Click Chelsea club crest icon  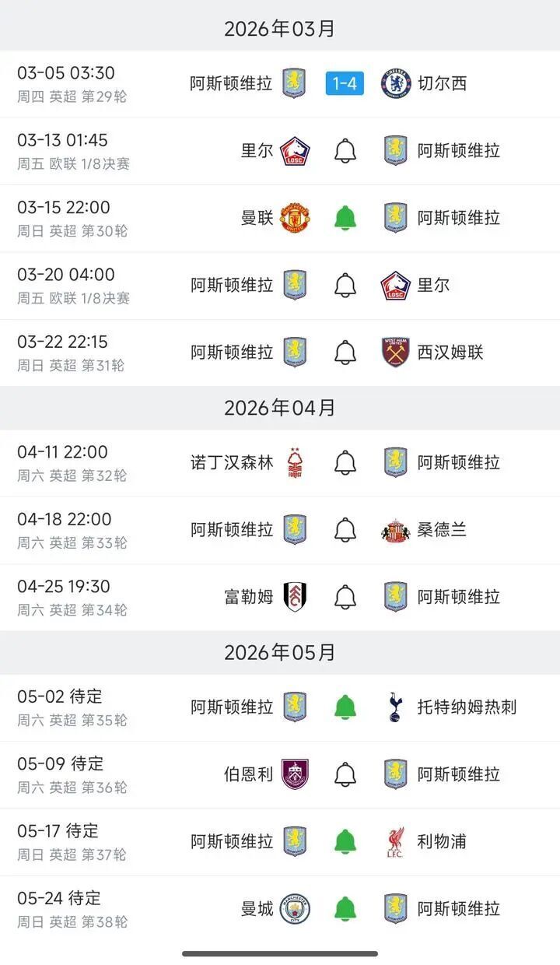tap(395, 84)
